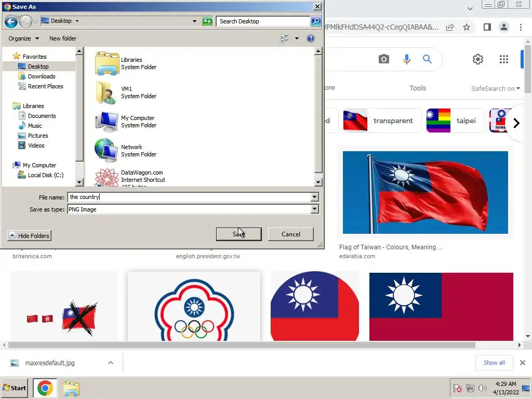This screenshot has height=399, width=532.
Task: Start voice search with microphone icon
Action: pos(406,59)
